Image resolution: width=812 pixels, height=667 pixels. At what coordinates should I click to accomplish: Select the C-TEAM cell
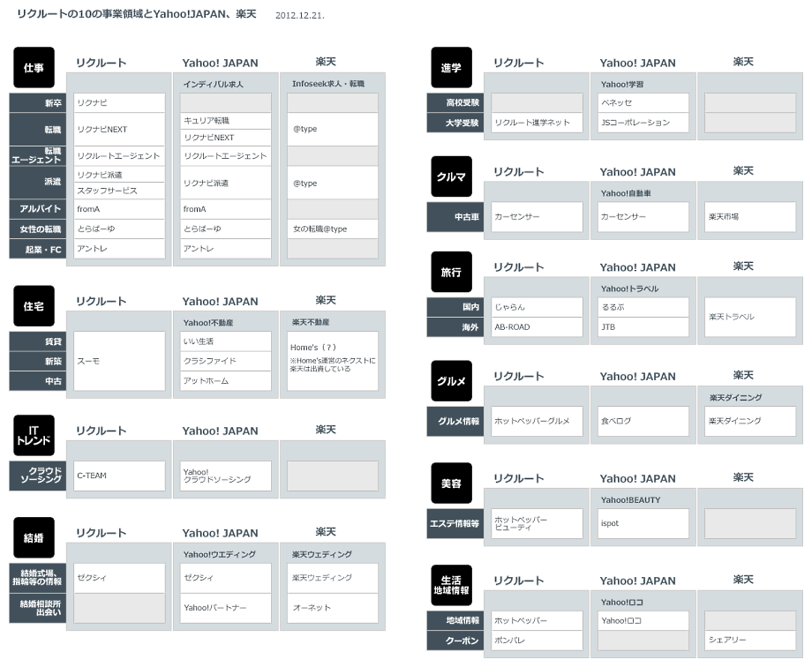[x=120, y=476]
